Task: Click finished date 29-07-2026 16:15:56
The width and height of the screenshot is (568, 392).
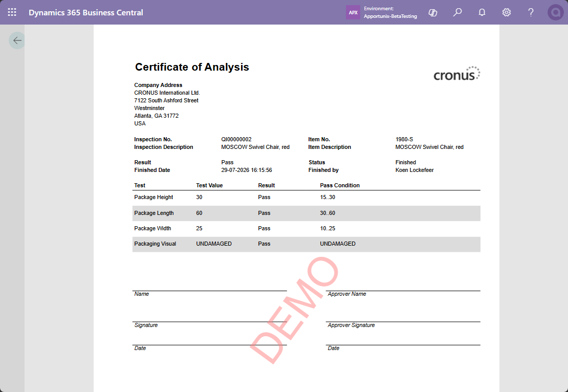Action: (x=247, y=170)
